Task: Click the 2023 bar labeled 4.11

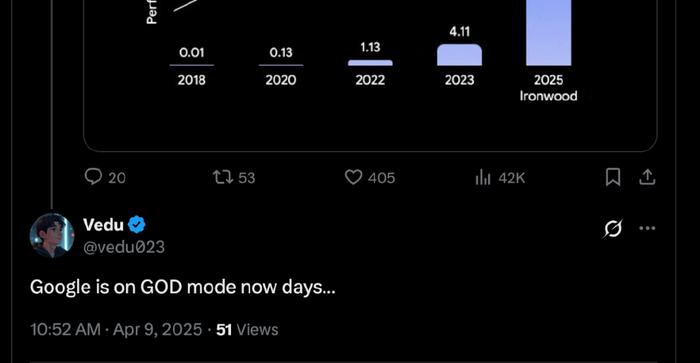Action: coord(459,55)
